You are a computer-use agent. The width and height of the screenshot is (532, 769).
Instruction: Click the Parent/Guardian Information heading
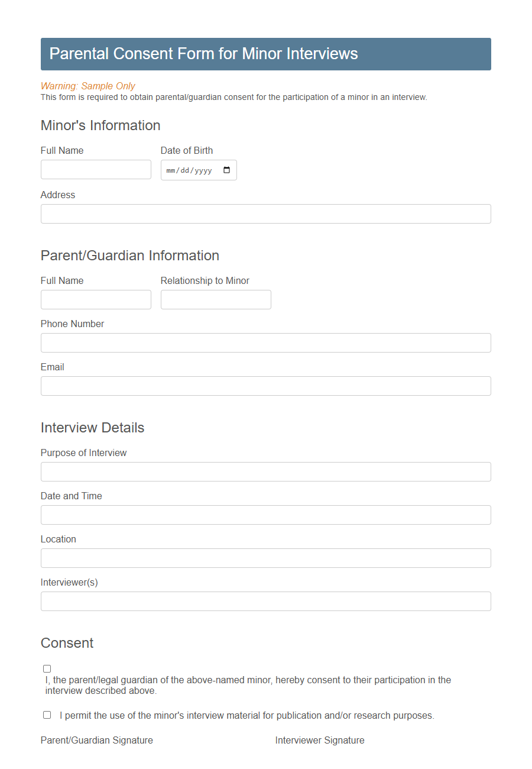click(x=129, y=256)
